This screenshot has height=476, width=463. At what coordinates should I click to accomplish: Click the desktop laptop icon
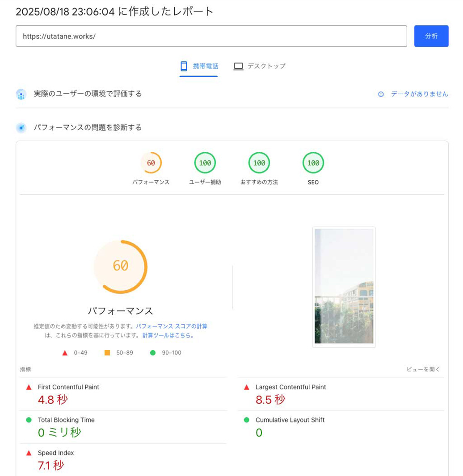point(238,66)
